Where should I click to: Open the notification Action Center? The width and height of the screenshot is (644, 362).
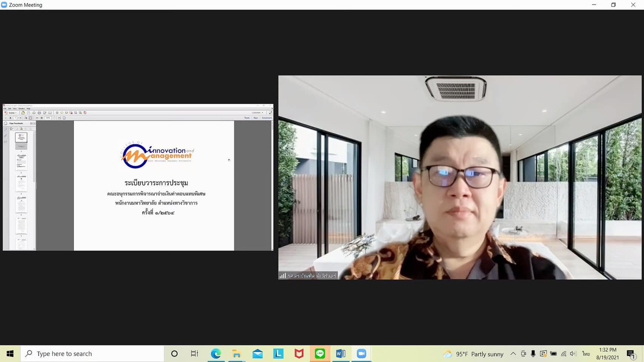pos(630,354)
